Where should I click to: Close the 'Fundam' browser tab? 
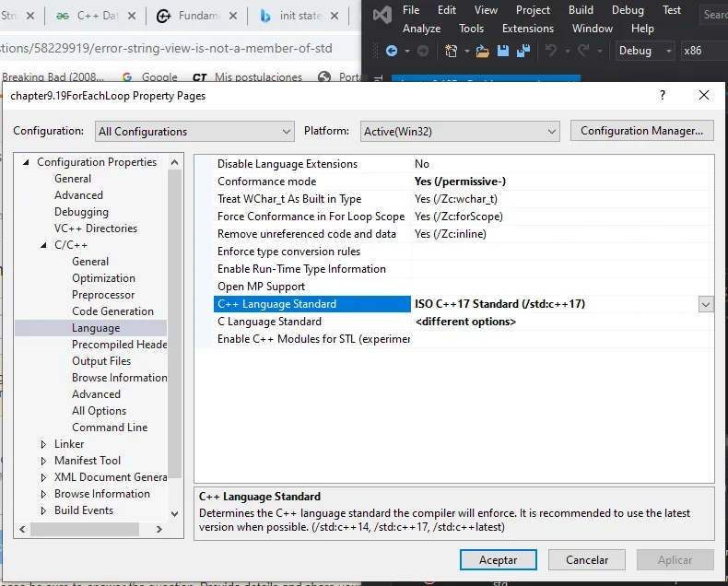(233, 16)
